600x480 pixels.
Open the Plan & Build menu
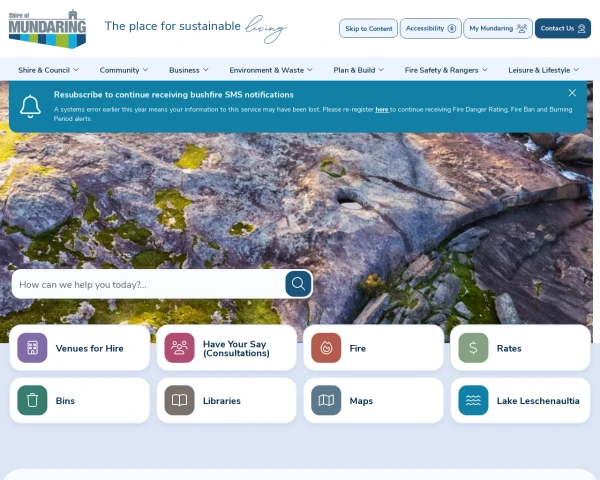pyautogui.click(x=359, y=70)
